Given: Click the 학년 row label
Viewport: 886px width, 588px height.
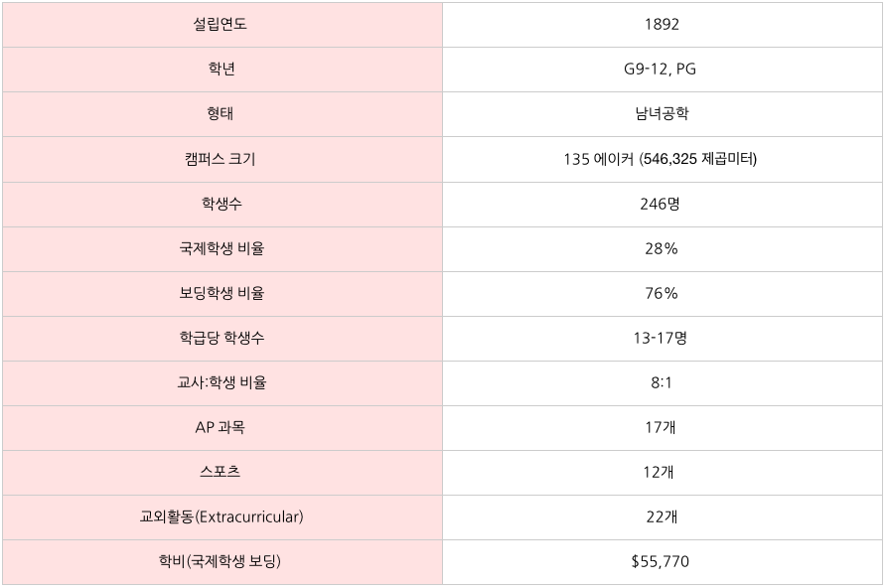Looking at the screenshot, I should coord(221,70).
